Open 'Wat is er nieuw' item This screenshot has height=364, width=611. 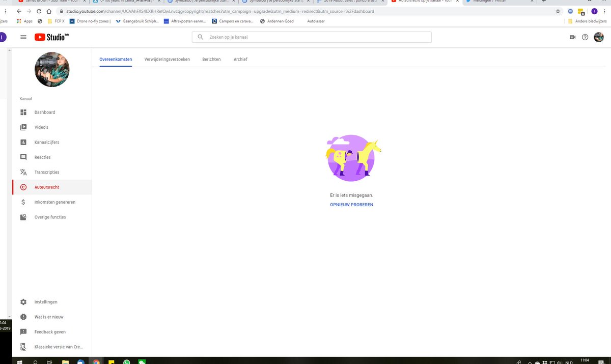tap(52, 317)
